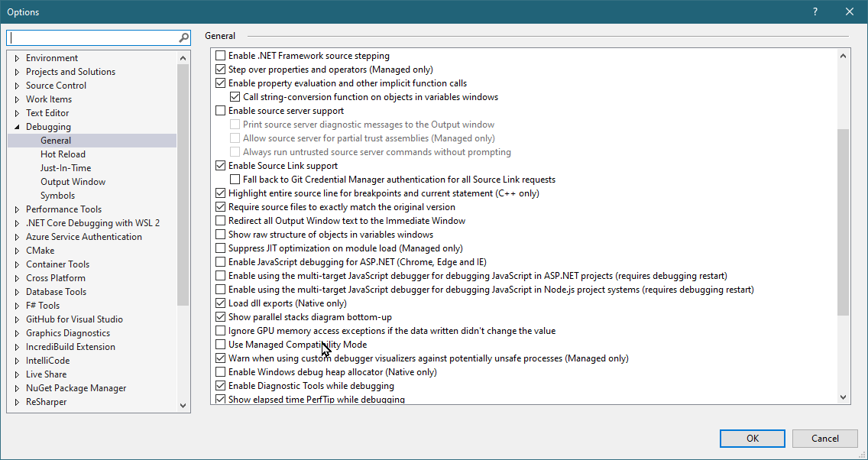868x460 pixels.
Task: Check Enable Windows debug heap allocator
Action: click(x=220, y=372)
